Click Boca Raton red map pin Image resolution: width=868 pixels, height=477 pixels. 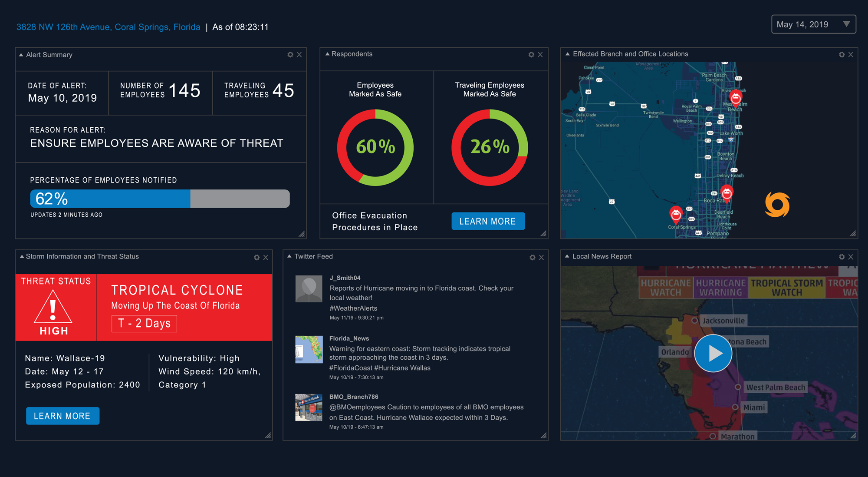click(x=727, y=192)
